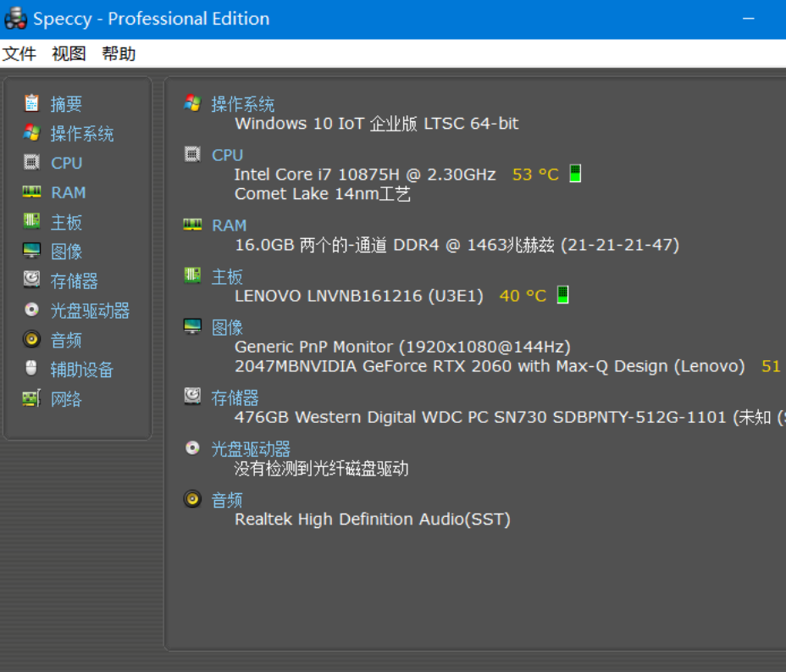786x672 pixels.
Task: Click the Comet Lake 14nm工艺 text
Action: coord(323,194)
